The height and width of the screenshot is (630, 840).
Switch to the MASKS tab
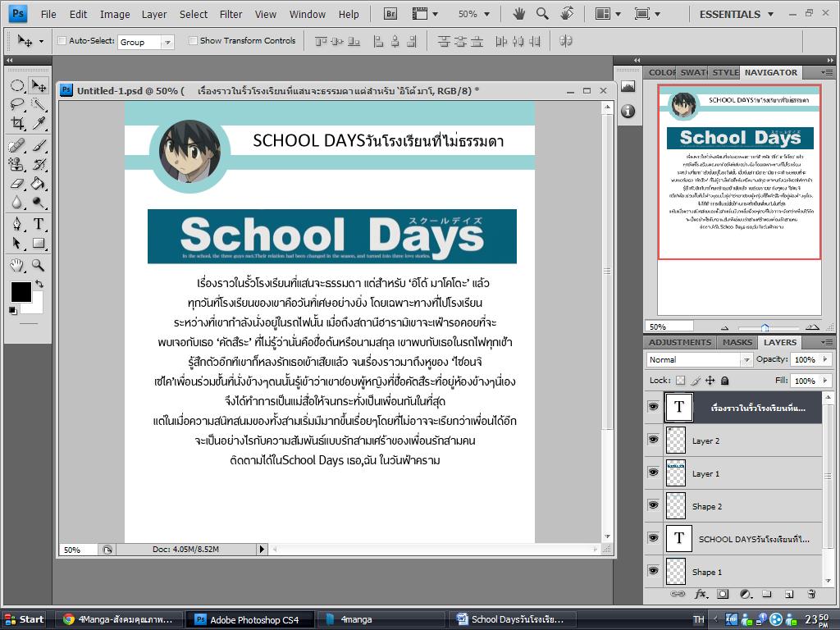click(737, 342)
